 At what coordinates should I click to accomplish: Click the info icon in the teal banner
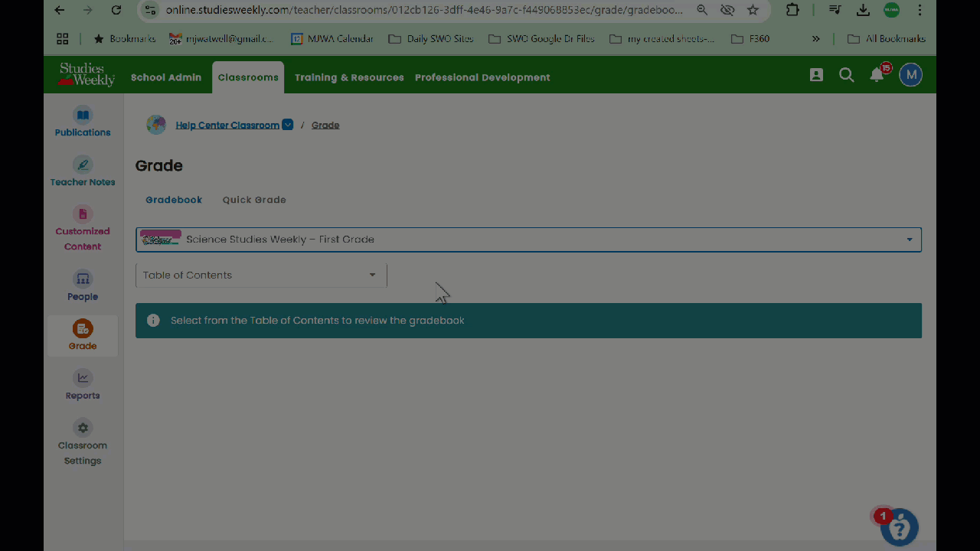(x=153, y=321)
